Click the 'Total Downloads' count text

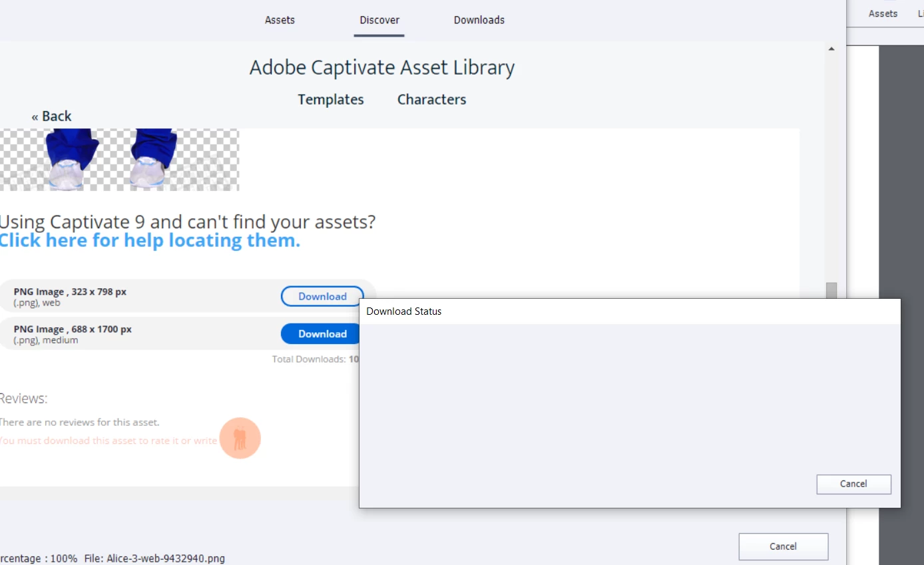point(316,359)
